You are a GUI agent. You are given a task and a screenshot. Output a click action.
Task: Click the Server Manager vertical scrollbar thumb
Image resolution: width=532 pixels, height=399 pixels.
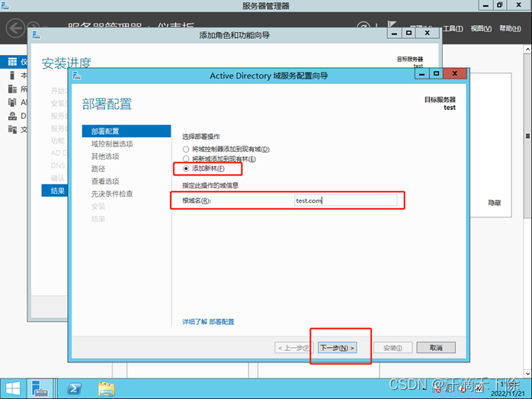tap(527, 136)
